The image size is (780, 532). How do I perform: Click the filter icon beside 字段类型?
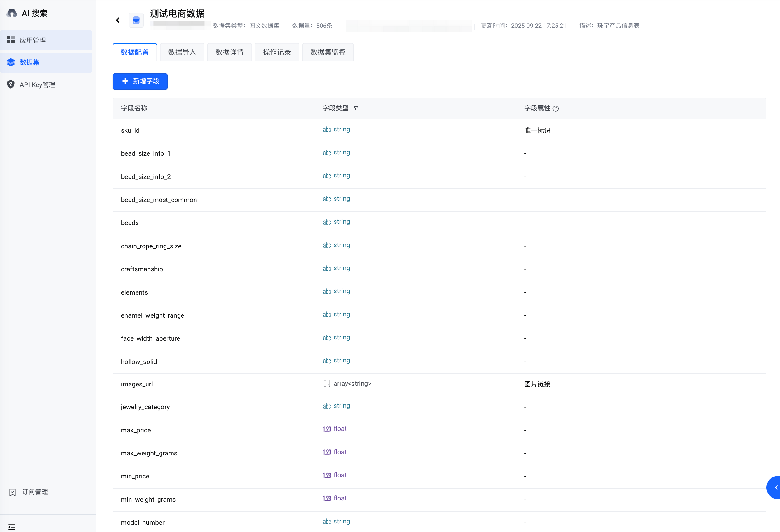coord(356,108)
